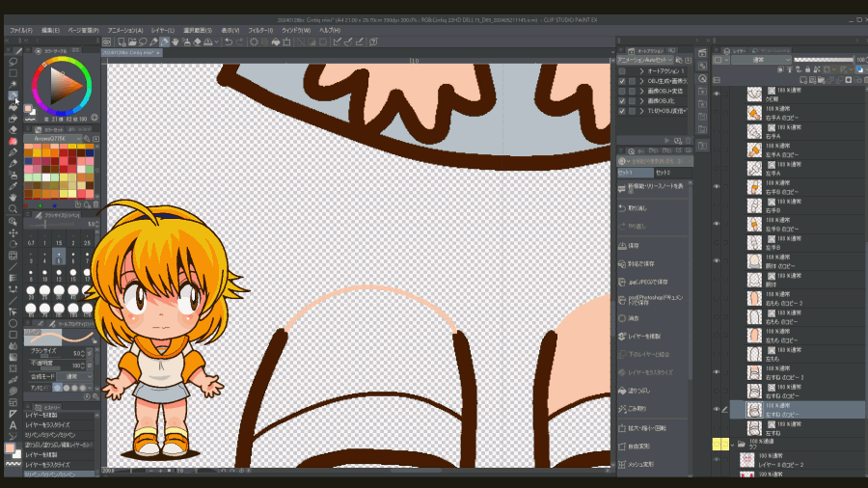Collapse the ラフ layer folder
The image size is (868, 488).
(x=732, y=445)
